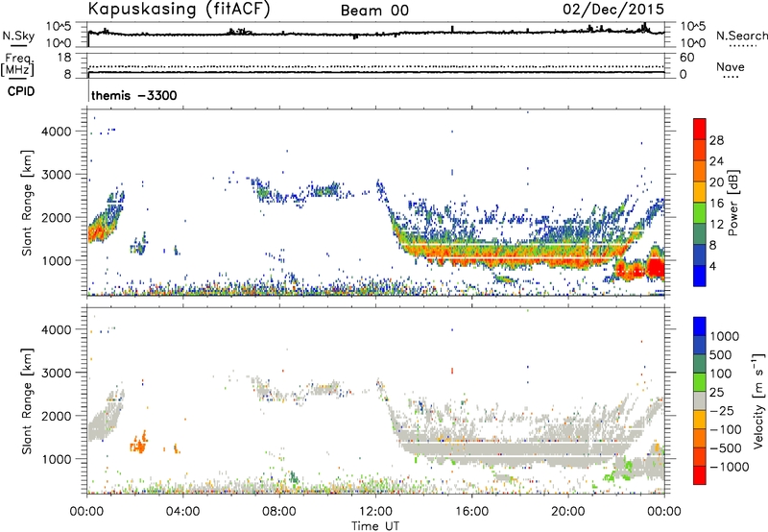Click the '-500' label on Velocity color bar
This screenshot has height=532, width=768.
726,448
